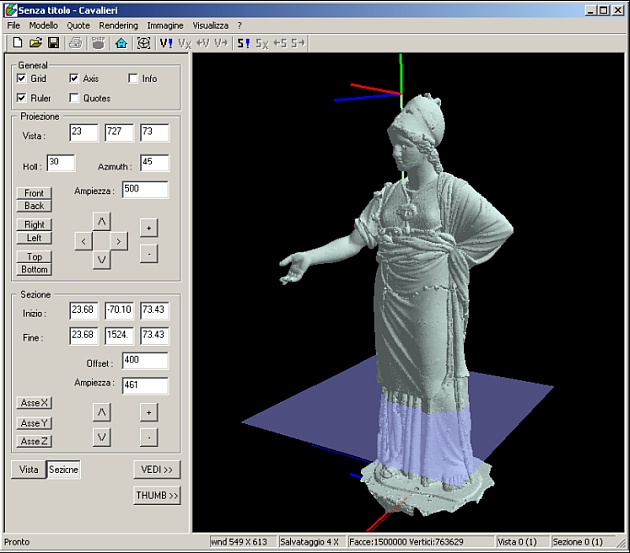630x553 pixels.
Task: Click the Asse Y button
Action: coord(34,423)
